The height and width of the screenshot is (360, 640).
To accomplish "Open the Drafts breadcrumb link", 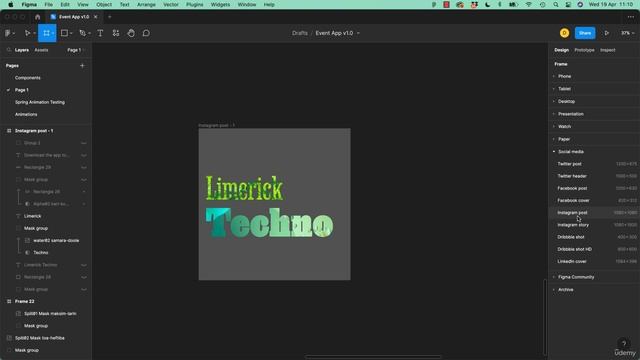I will pos(300,33).
